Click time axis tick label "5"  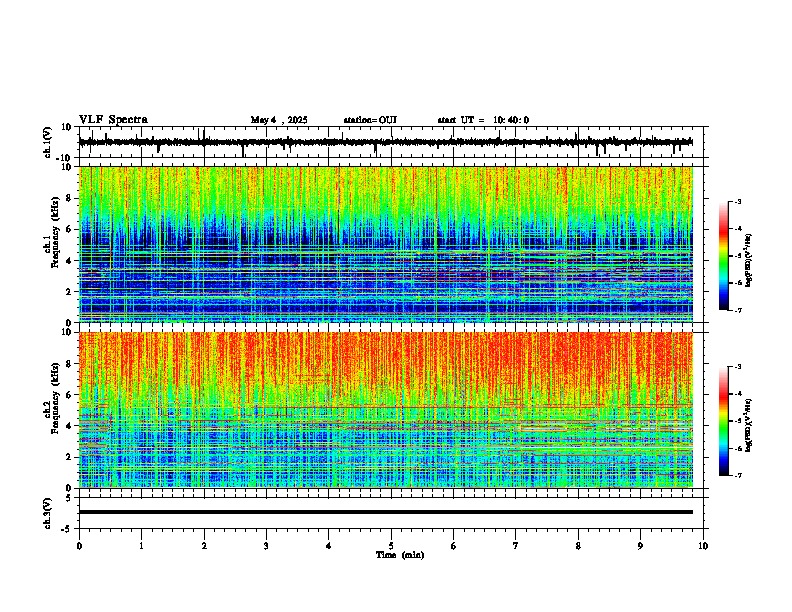[391, 546]
